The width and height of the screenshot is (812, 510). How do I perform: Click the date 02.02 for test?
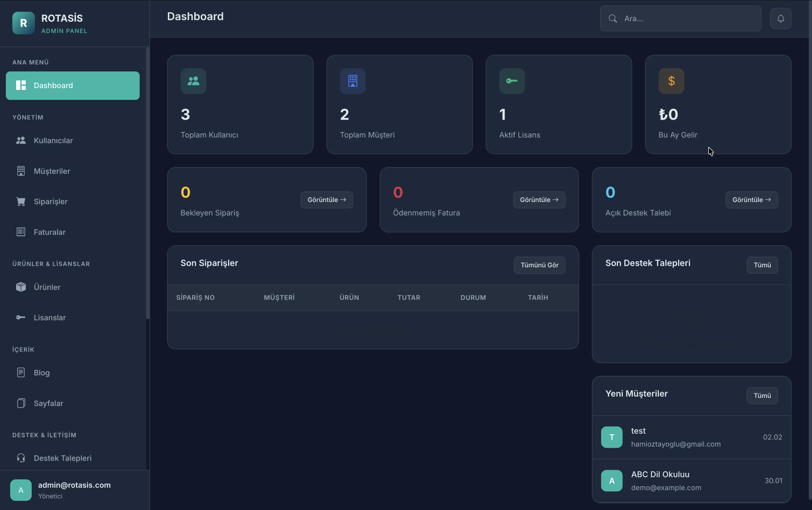[773, 437]
